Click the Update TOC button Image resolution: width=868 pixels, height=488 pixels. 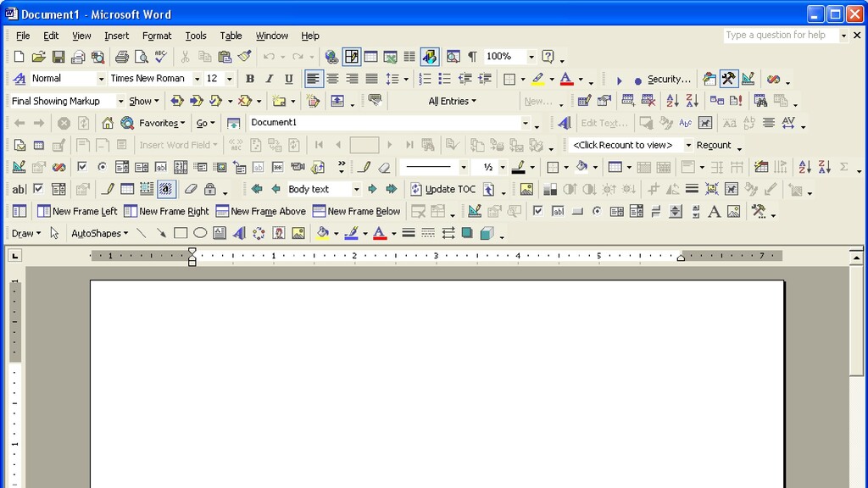click(x=442, y=189)
